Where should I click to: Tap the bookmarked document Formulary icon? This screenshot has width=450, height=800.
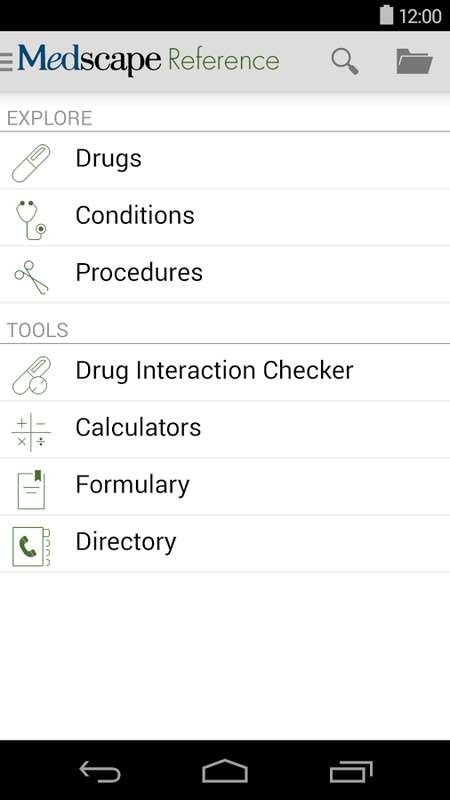coord(31,490)
